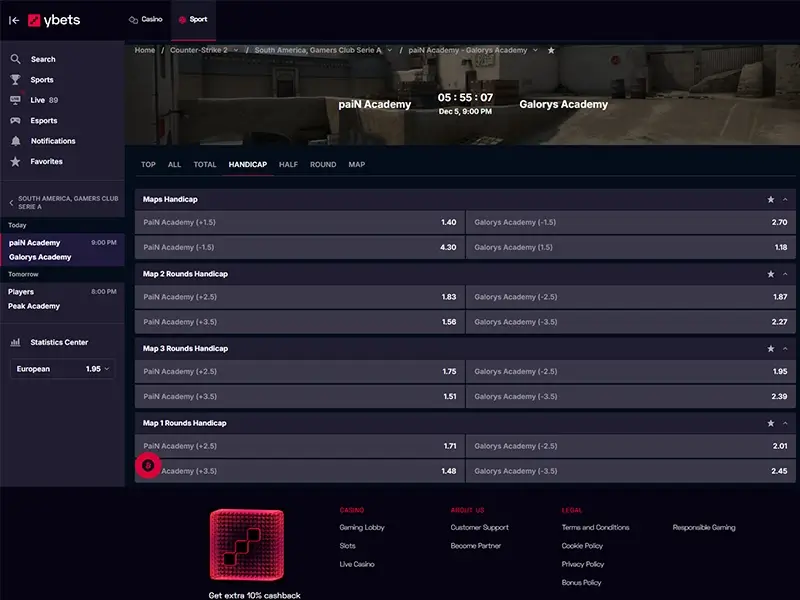The height and width of the screenshot is (600, 800).
Task: Open the Slots footer link
Action: (347, 546)
